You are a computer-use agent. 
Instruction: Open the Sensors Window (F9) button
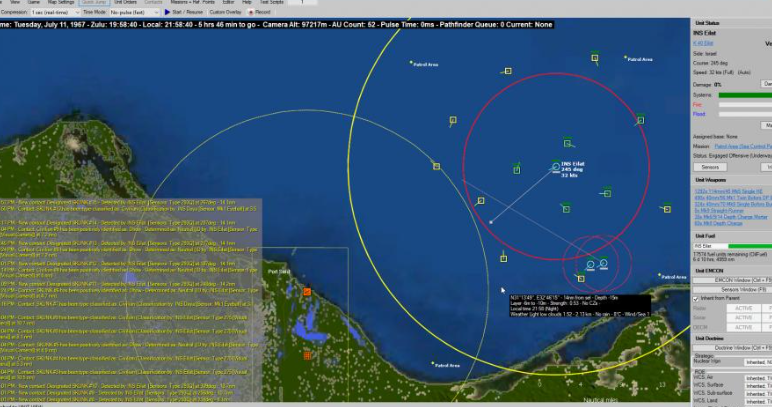tap(733, 289)
